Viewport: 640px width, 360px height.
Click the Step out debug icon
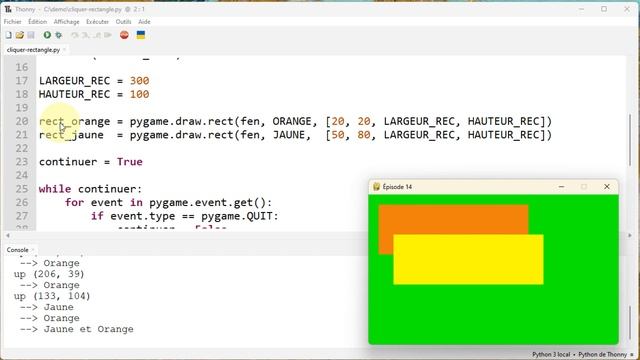[97, 35]
